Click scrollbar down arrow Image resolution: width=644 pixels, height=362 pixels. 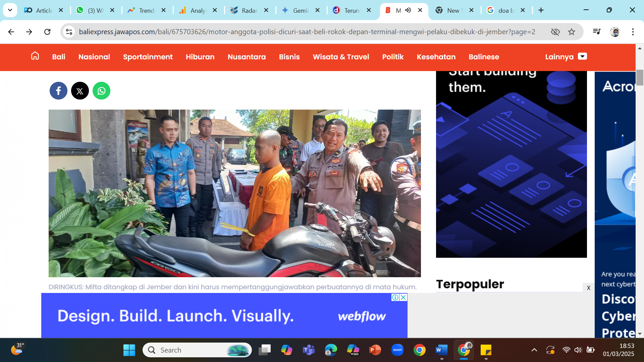point(640,334)
